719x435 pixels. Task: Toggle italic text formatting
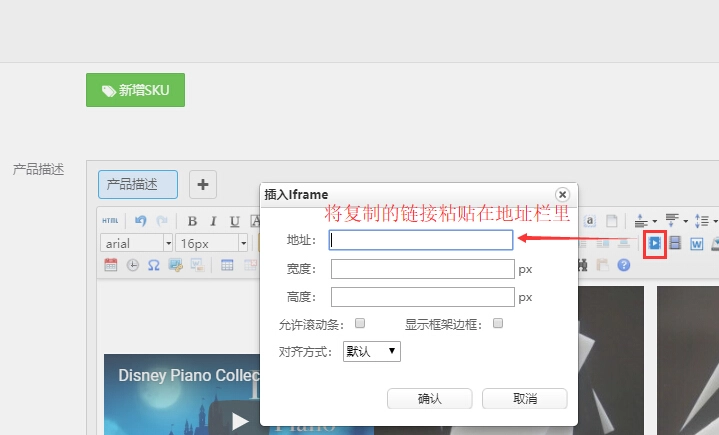pyautogui.click(x=213, y=221)
